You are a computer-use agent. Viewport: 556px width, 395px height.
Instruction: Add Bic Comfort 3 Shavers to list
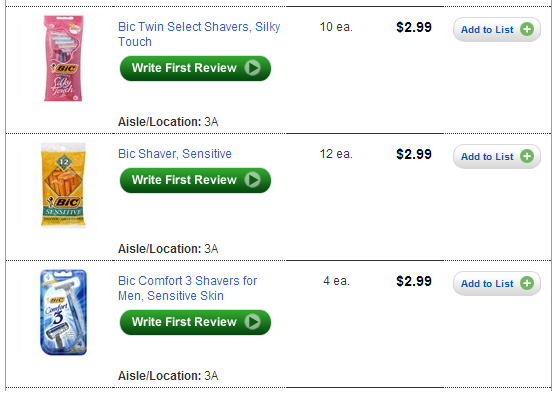tap(497, 283)
